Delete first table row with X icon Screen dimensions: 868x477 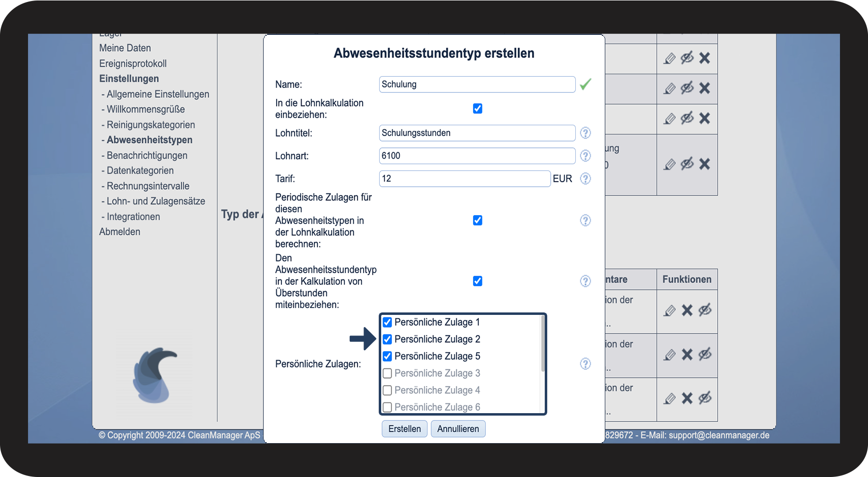pos(704,58)
